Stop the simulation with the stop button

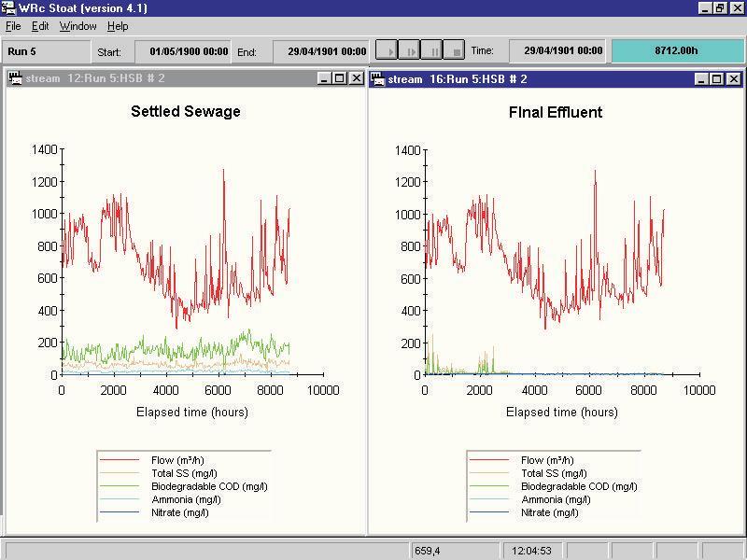454,50
